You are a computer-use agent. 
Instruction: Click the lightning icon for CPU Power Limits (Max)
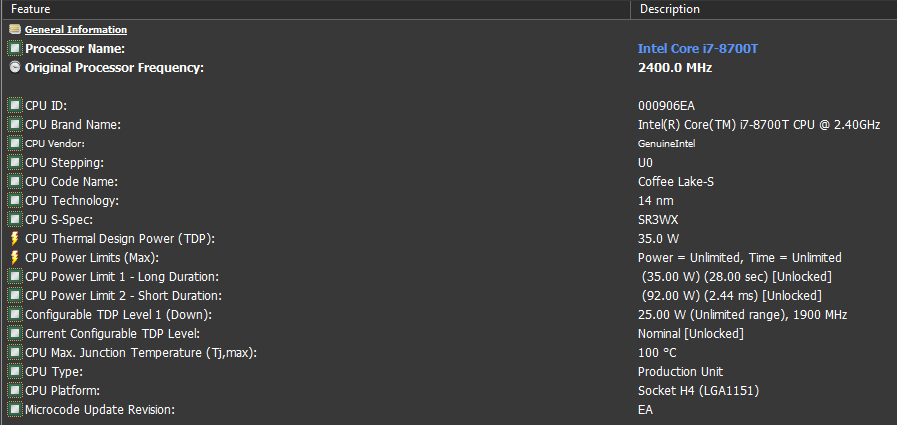tap(14, 258)
